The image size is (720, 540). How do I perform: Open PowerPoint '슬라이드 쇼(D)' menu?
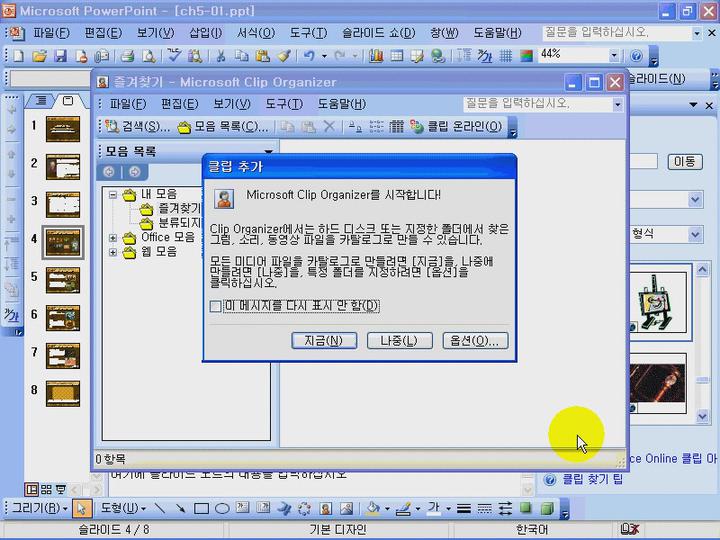pos(379,33)
